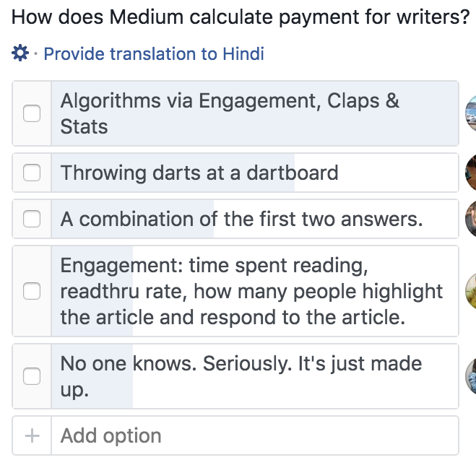Check the Engagement: time spent reading checkbox
The height and width of the screenshot is (460, 476).
coord(32,291)
